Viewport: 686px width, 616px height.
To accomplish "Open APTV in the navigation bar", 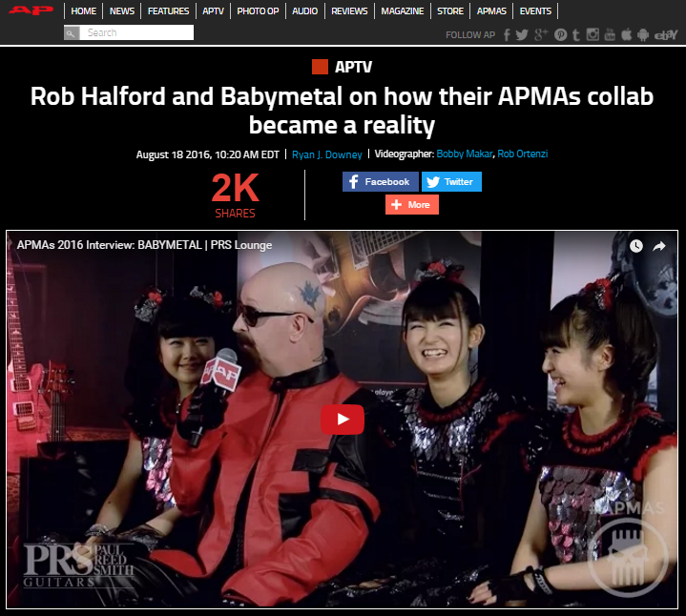I will click(x=213, y=10).
